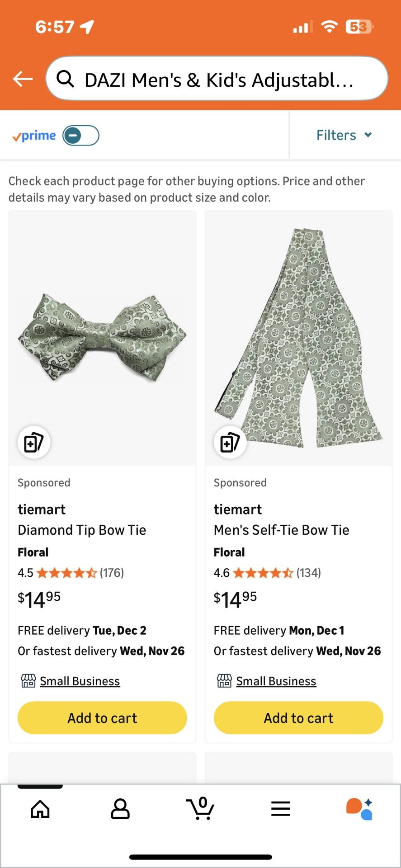Open your account profile icon
The height and width of the screenshot is (868, 401).
tap(120, 809)
